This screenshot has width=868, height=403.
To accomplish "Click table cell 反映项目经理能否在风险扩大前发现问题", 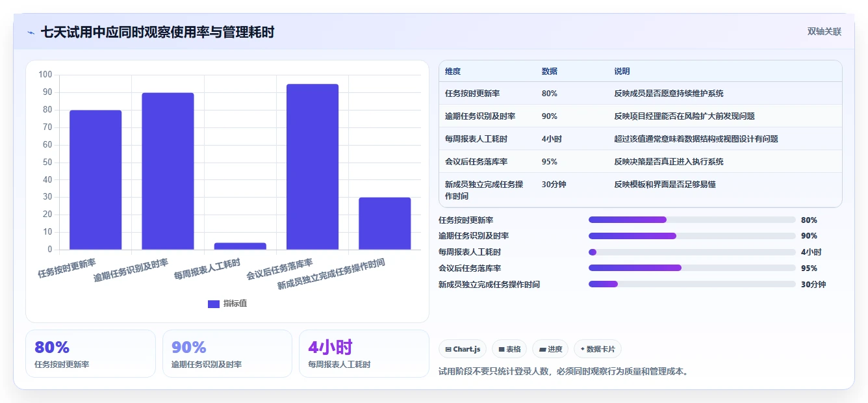I will pyautogui.click(x=684, y=116).
